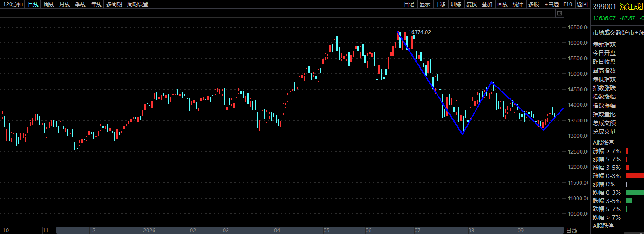
Task: Click the 09 month marker on timeline
Action: [521, 230]
